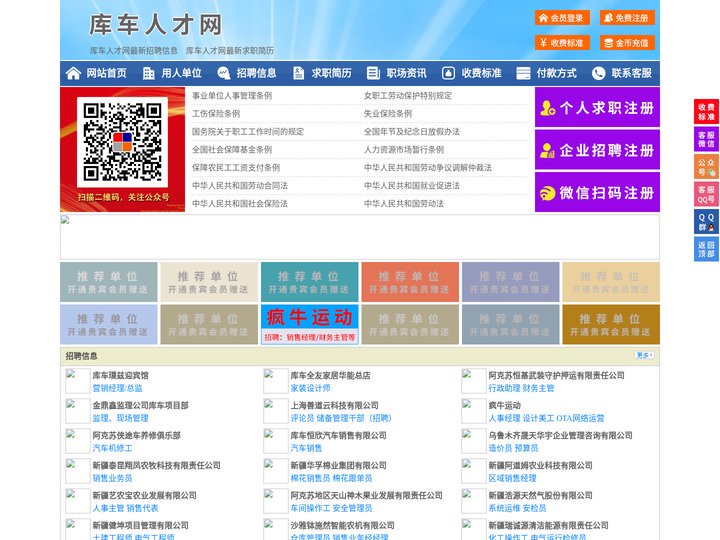Open 收费标准 from right floating sidebar
720x540 pixels.
pos(706,112)
